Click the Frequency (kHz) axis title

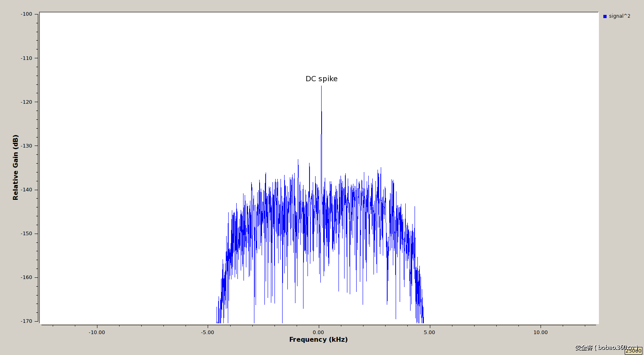318,339
